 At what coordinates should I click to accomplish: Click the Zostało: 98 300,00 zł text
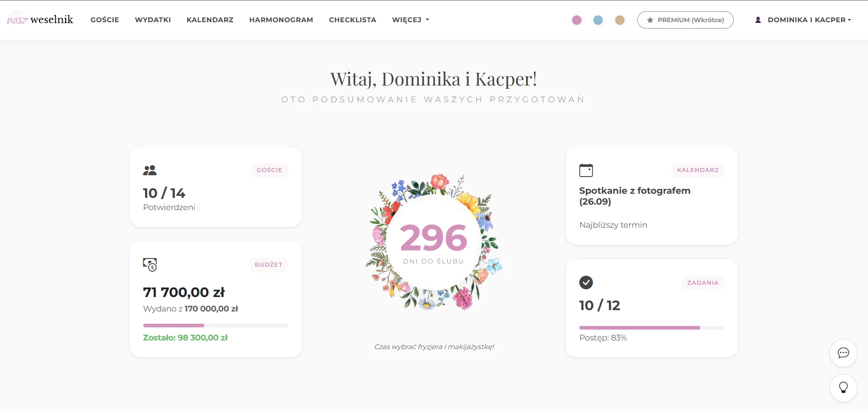pos(185,338)
